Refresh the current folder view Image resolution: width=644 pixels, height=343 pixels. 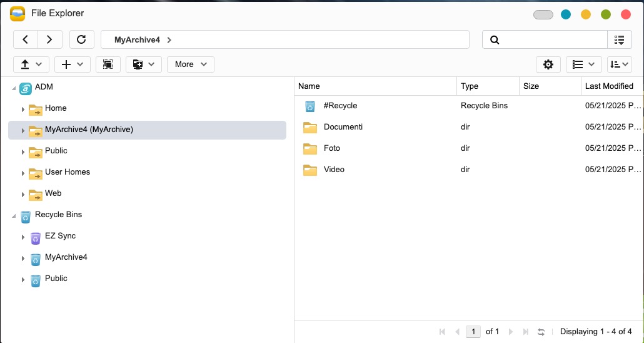click(81, 39)
